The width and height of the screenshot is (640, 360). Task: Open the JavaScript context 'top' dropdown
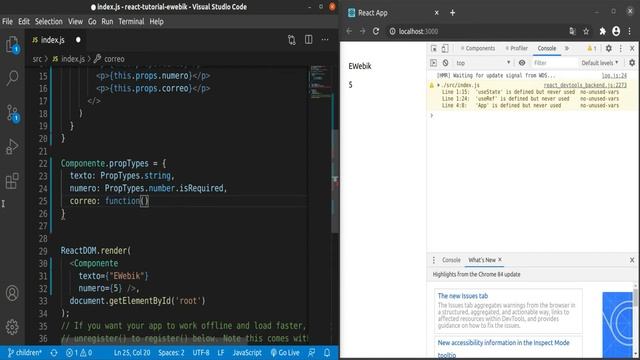tap(483, 63)
